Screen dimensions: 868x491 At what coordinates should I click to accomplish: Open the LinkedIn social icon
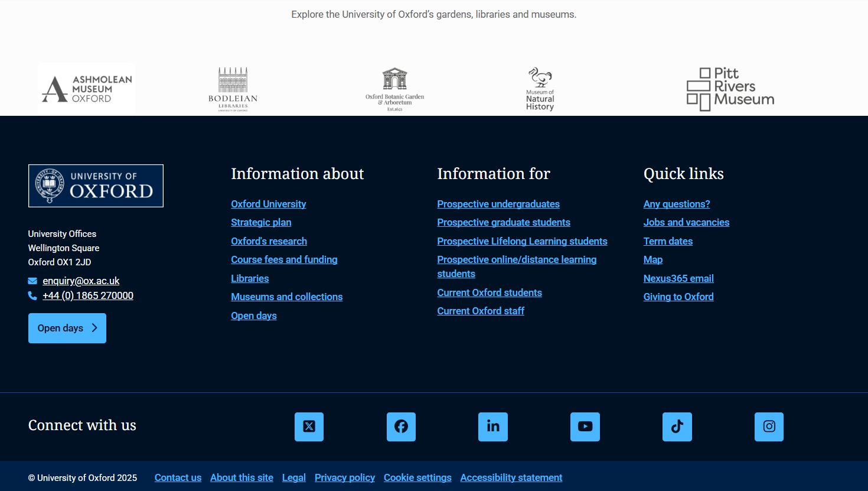[493, 427]
